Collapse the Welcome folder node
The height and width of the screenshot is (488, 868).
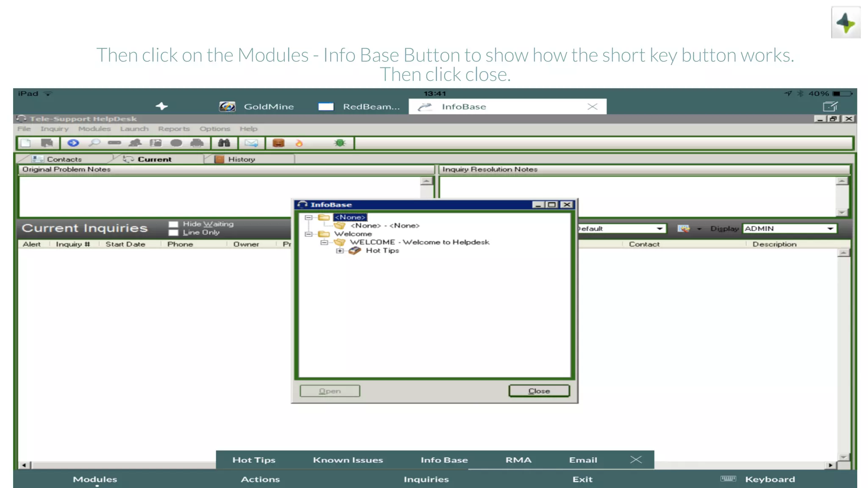pyautogui.click(x=309, y=234)
